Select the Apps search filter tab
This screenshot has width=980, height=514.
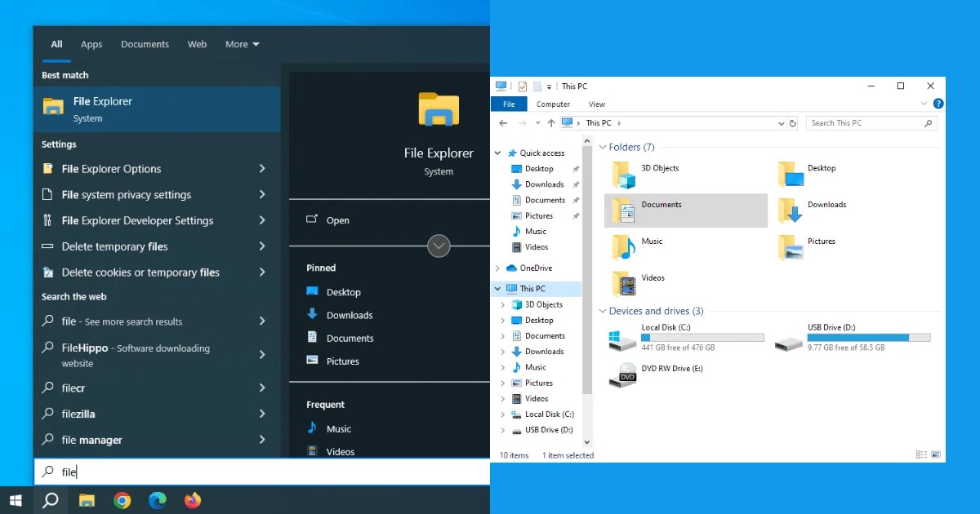tap(91, 44)
